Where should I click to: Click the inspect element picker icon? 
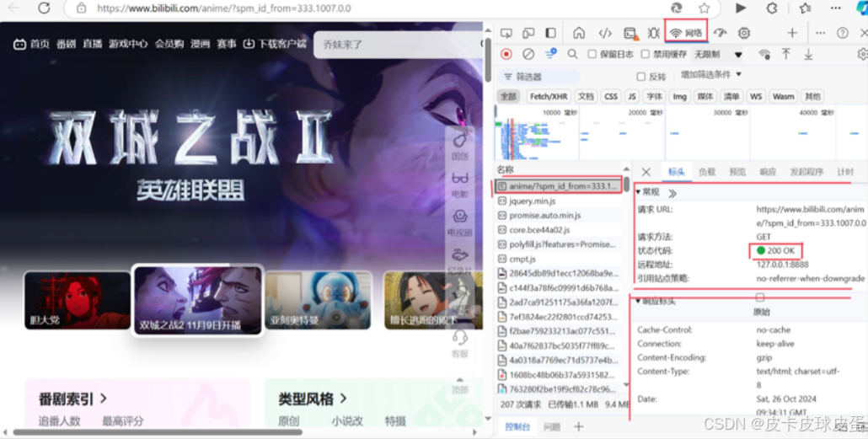(506, 33)
